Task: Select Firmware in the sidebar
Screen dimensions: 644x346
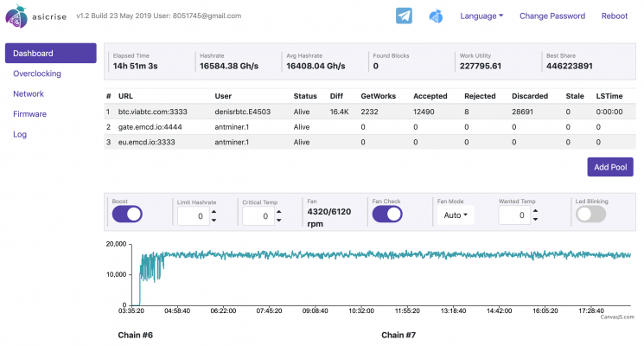Action: click(30, 113)
